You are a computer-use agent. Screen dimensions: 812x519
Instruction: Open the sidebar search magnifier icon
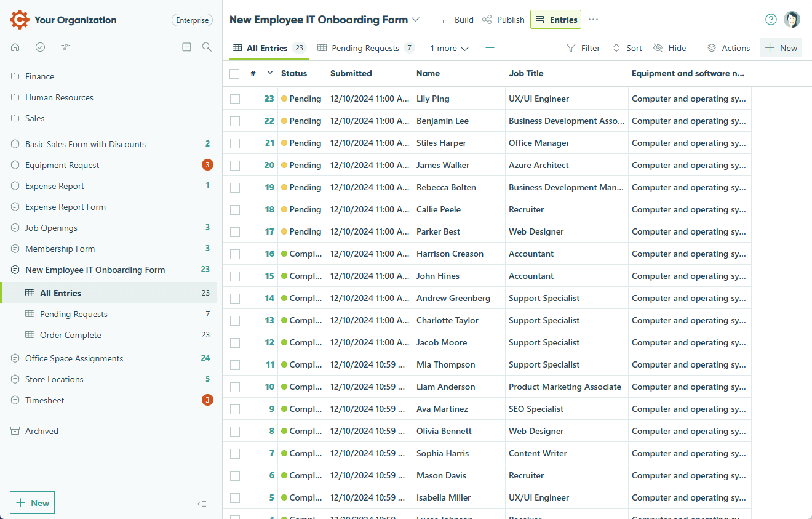pos(207,47)
